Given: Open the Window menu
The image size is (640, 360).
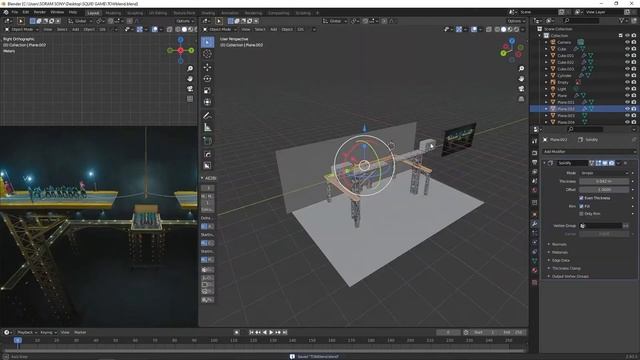Looking at the screenshot, I should pos(57,12).
